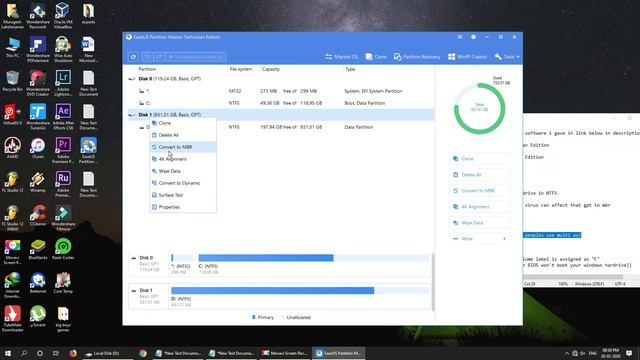
Task: Open Migrate OS in the toolbar
Action: pos(342,57)
